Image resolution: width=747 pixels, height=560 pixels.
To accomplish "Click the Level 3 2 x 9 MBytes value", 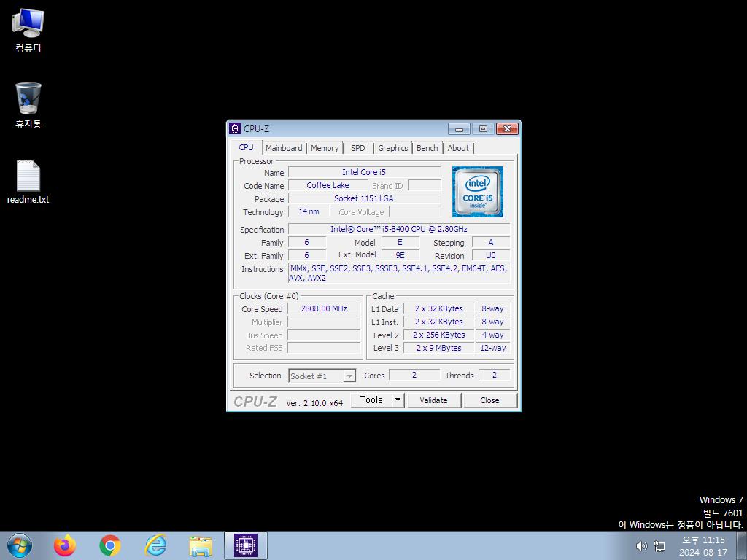I will 438,348.
